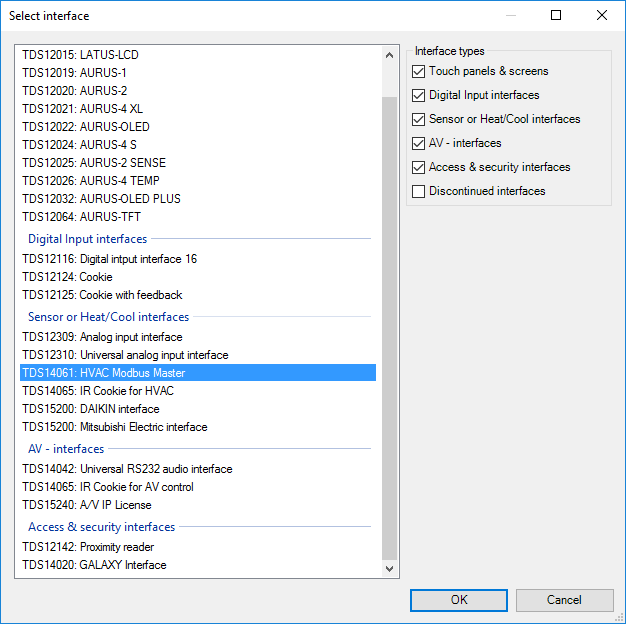Uncheck Digital Input interfaces checkbox
The image size is (626, 624).
419,95
